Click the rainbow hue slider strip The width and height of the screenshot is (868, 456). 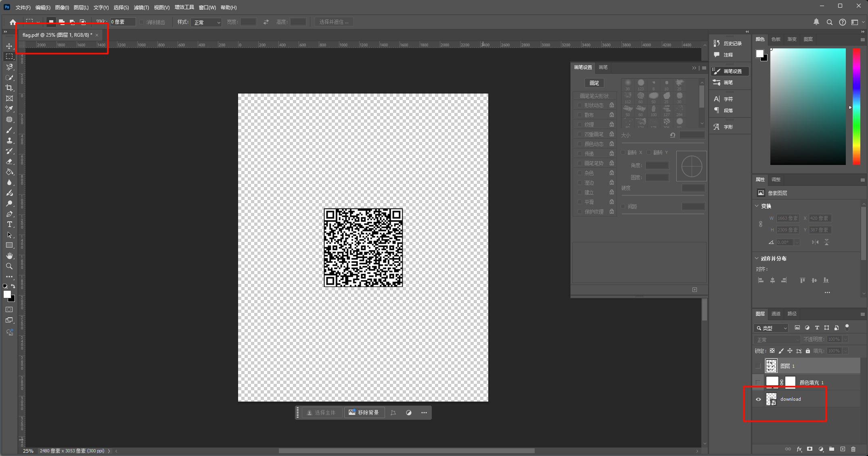click(856, 106)
